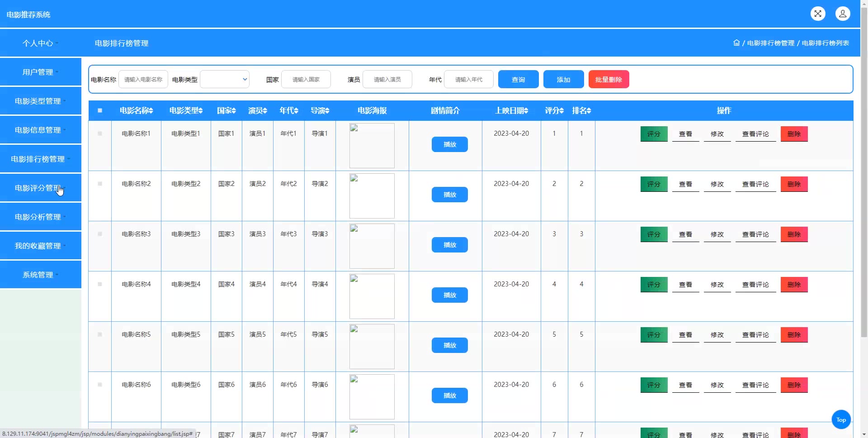Sort table by 国家 column
Viewport: 868px width, 438px height.
pos(226,110)
